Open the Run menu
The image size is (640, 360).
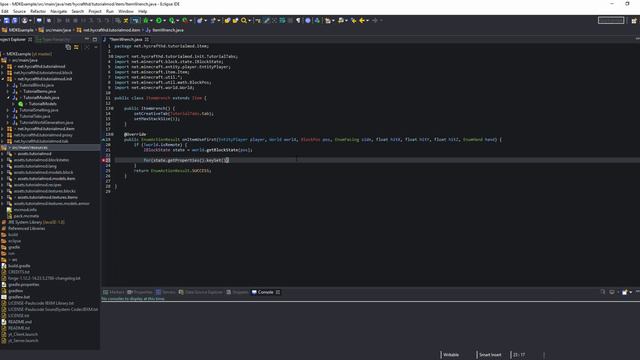pos(110,11)
